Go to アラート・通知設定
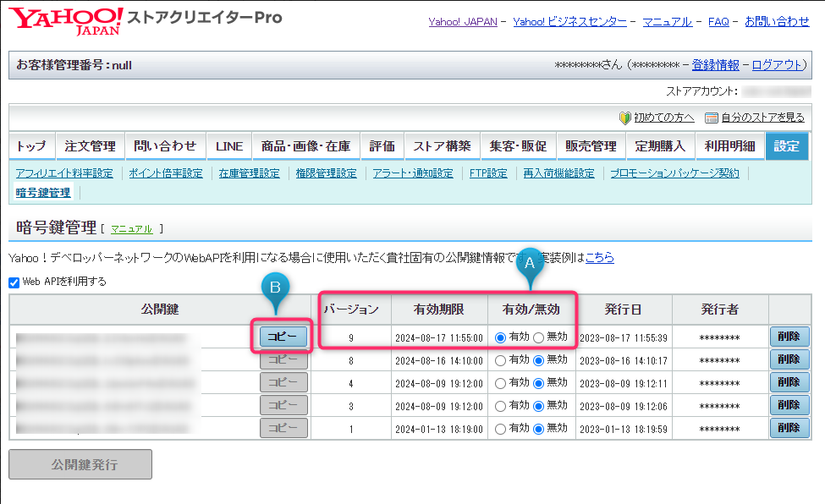 (x=413, y=173)
